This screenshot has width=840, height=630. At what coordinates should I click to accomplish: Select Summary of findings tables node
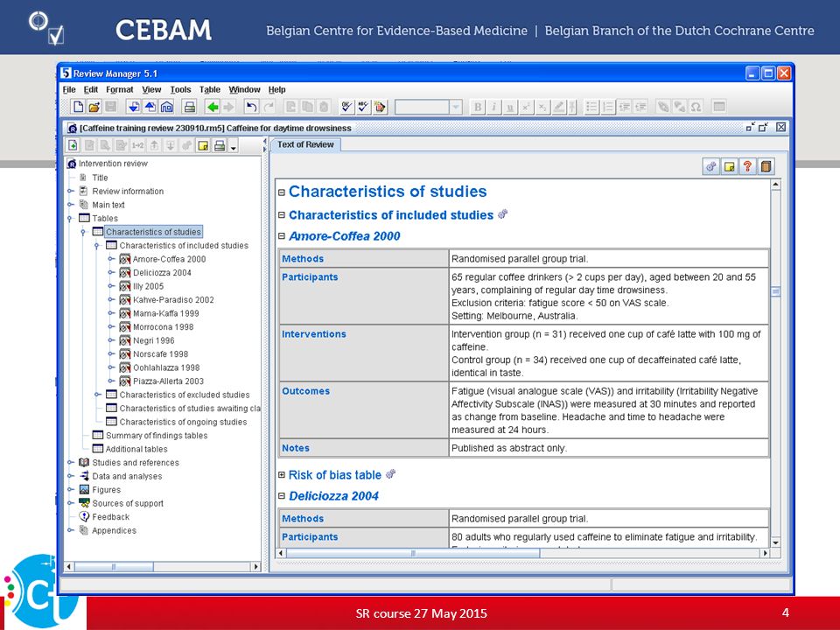[157, 436]
